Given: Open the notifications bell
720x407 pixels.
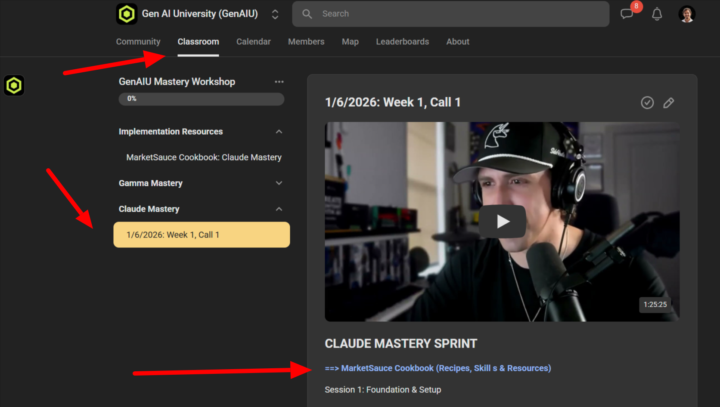Looking at the screenshot, I should (x=657, y=14).
